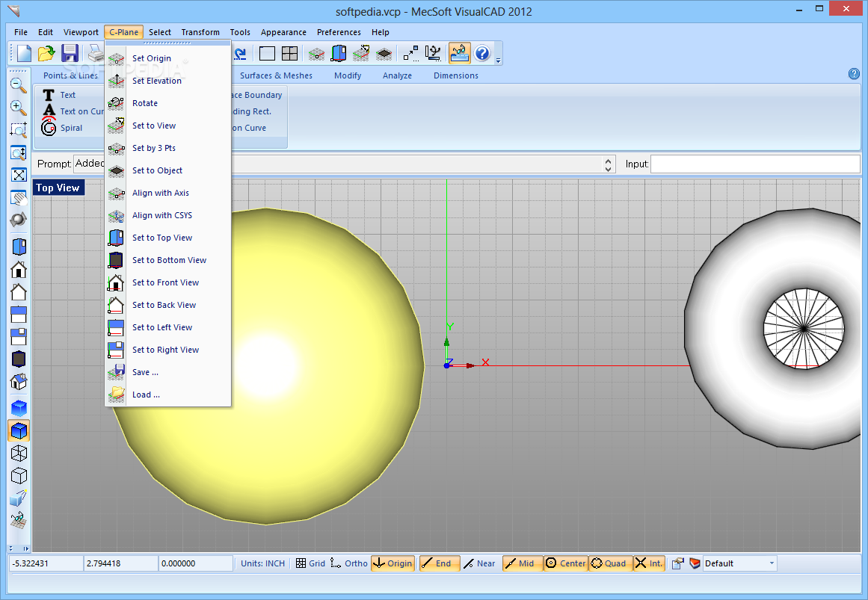Click the Text tool icon
868x600 pixels.
coord(49,95)
